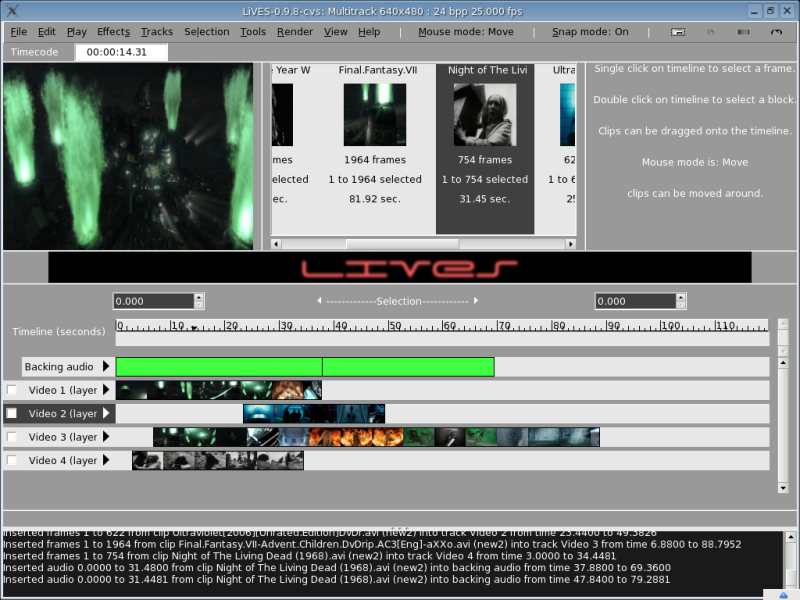Click the clip list horizontal scrollbar handle
Image resolution: width=800 pixels, height=600 pixels.
click(x=403, y=244)
